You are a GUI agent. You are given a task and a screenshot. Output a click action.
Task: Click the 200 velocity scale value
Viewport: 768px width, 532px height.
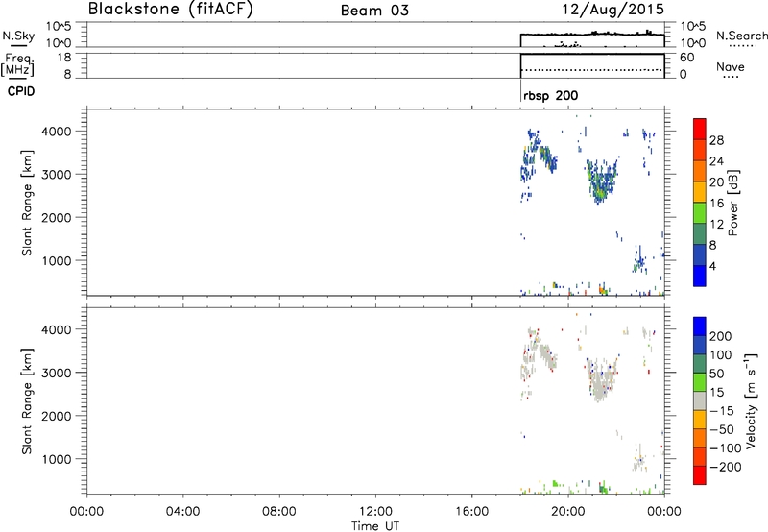[x=721, y=336]
